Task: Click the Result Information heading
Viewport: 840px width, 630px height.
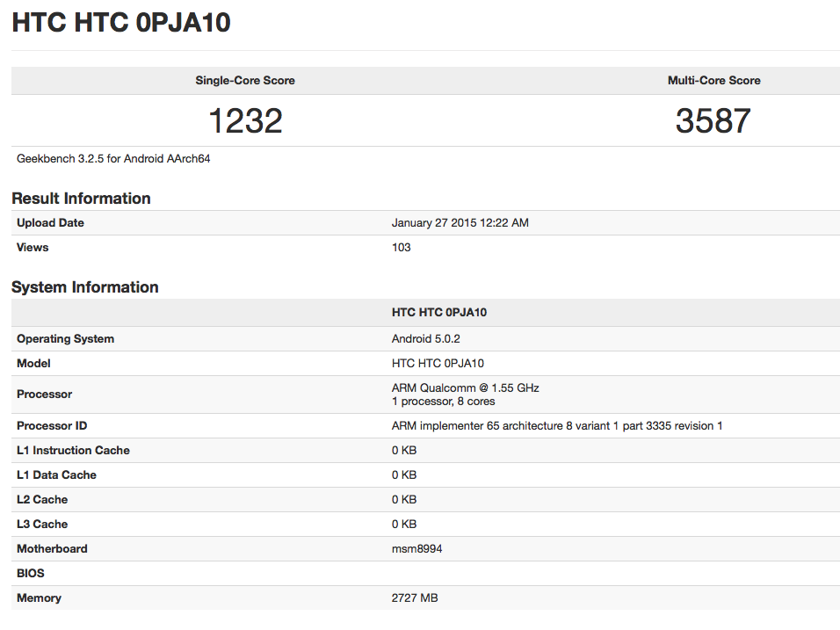Action: point(81,199)
